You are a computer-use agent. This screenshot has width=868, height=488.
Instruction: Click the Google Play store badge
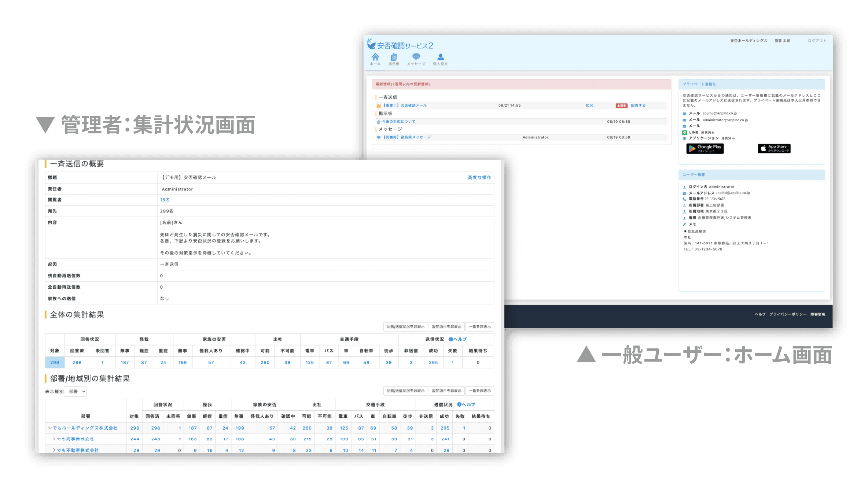click(x=705, y=148)
